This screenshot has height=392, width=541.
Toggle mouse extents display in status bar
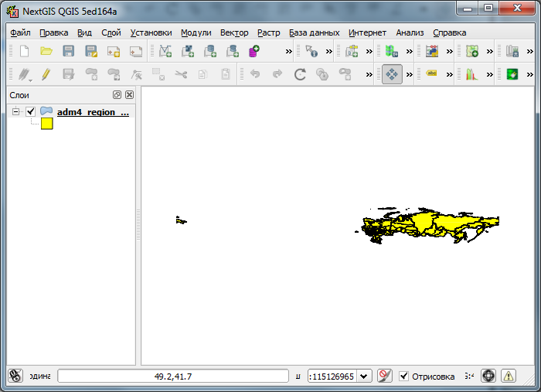15,376
